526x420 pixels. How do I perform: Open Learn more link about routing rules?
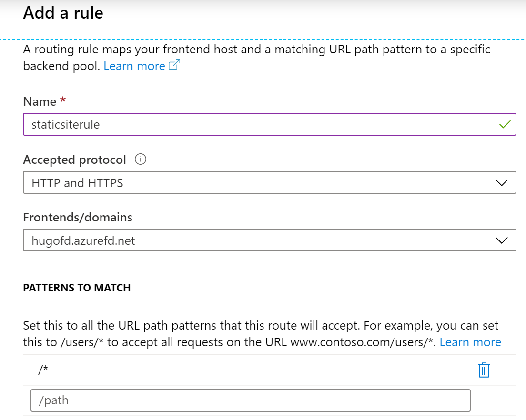[x=134, y=66]
